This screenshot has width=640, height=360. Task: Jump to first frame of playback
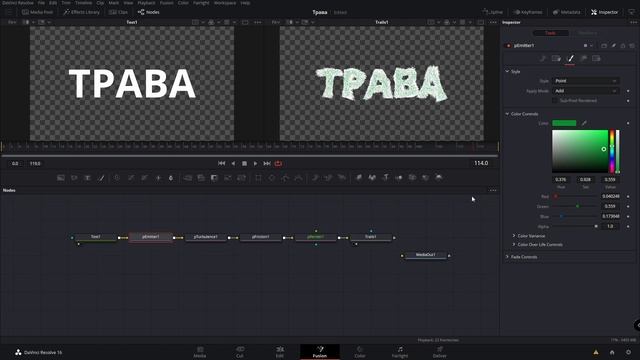point(222,163)
